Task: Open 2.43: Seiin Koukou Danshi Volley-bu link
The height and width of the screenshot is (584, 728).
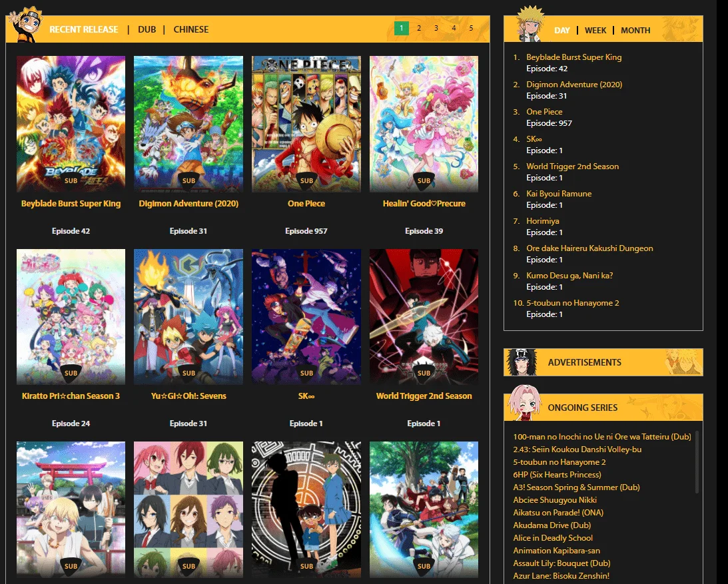Action: (577, 449)
